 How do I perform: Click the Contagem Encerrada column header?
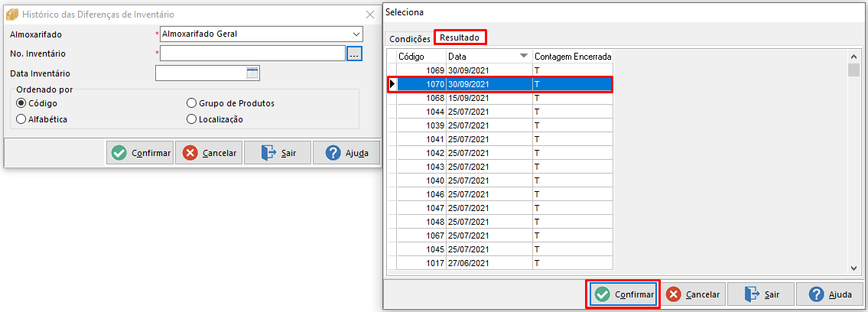click(573, 57)
